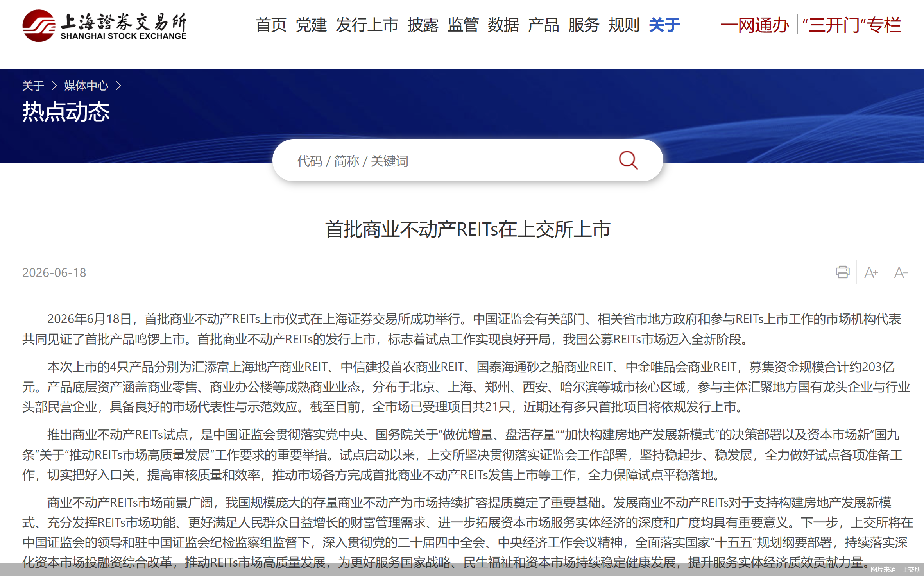The width and height of the screenshot is (924, 576).
Task: Click paragraph starting 商业不动产REITs市场前景广阔
Action: pyautogui.click(x=467, y=532)
